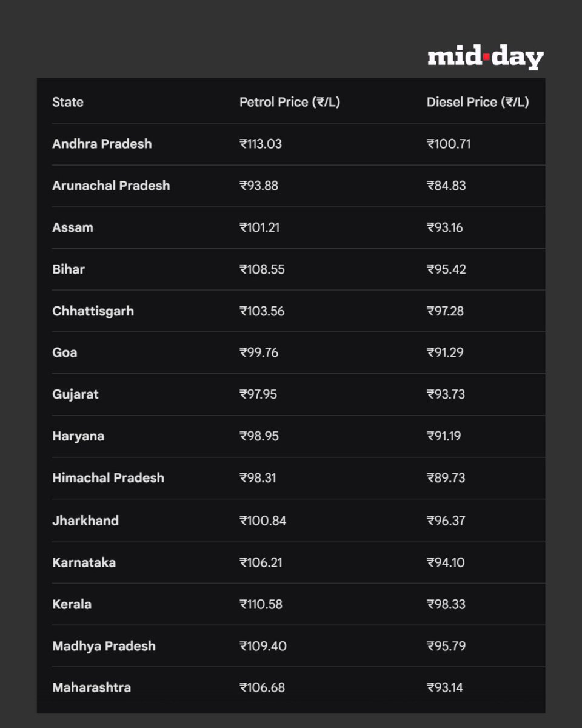Click the Haryana state name
582x728 pixels.
point(78,436)
